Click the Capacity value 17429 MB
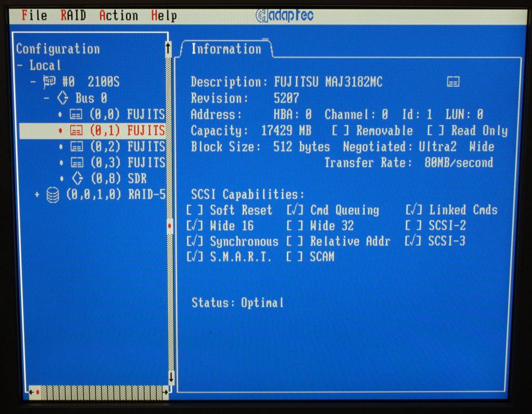This screenshot has height=414, width=532. tap(286, 131)
